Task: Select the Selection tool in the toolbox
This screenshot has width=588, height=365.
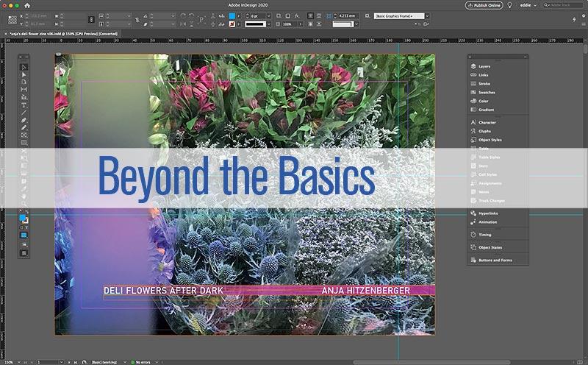Action: tap(24, 67)
